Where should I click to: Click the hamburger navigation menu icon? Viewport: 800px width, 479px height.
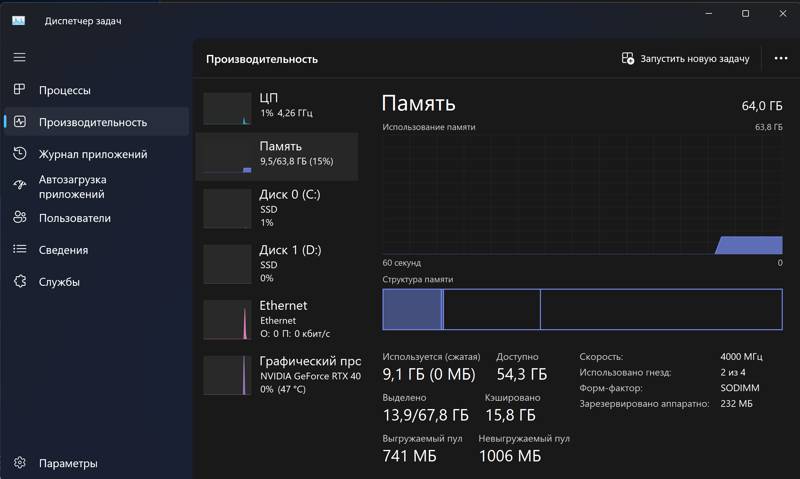tap(19, 58)
